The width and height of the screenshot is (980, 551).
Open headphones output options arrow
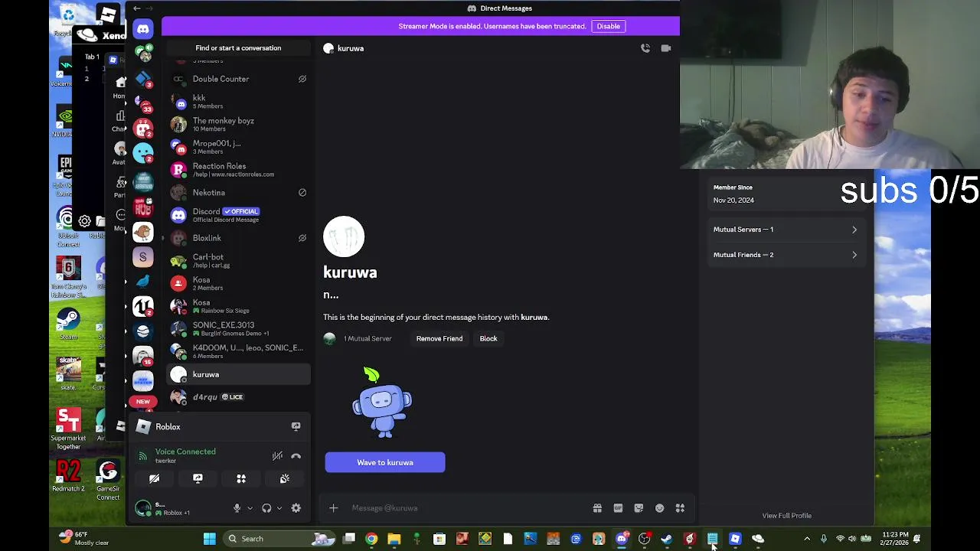pos(279,508)
